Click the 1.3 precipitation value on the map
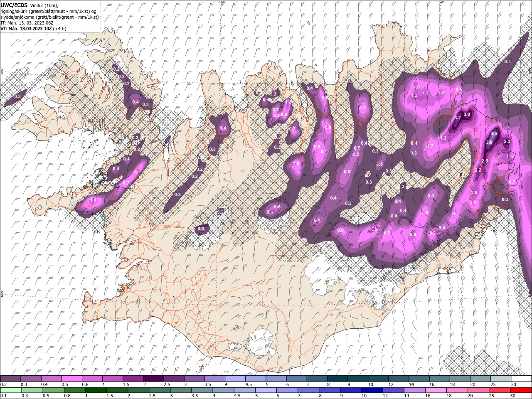This screenshot has width=532, height=399. [x=443, y=138]
